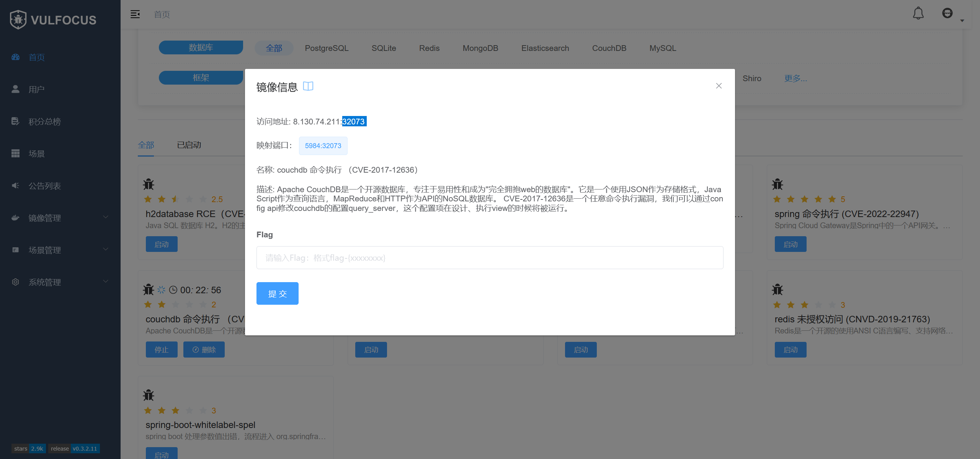This screenshot has height=459, width=980.
Task: Click the 公告列表 megaphone icon
Action: pyautogui.click(x=15, y=186)
